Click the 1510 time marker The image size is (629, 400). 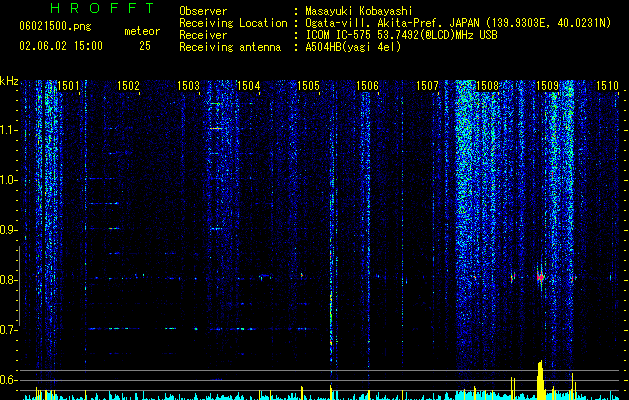pos(607,85)
